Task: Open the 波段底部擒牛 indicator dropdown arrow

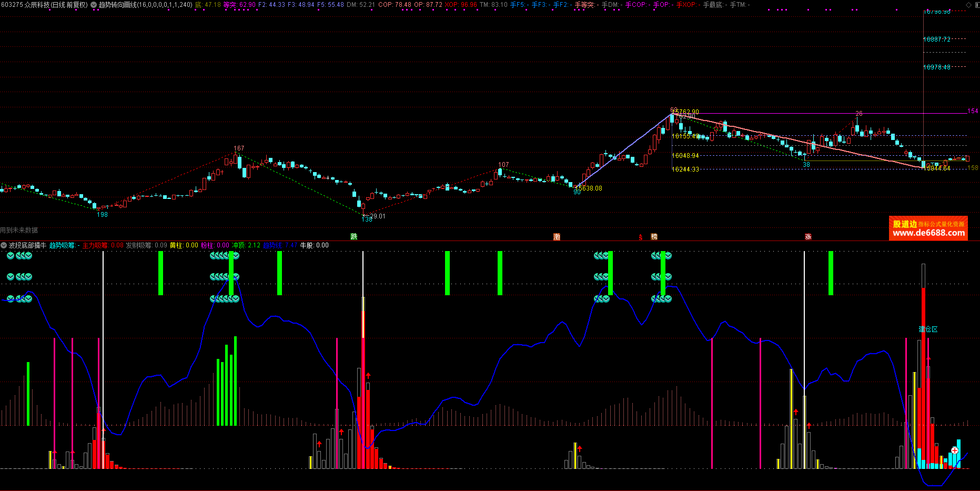Action: 4,245
